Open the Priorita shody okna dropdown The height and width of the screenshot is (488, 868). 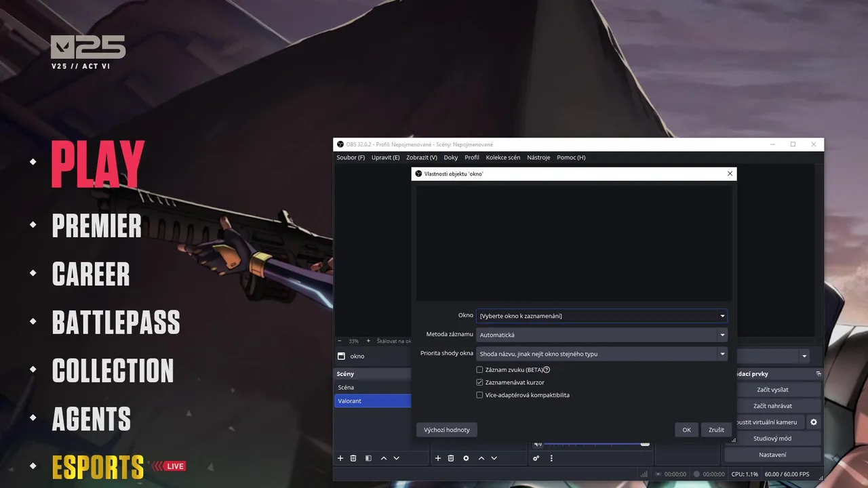coord(601,354)
